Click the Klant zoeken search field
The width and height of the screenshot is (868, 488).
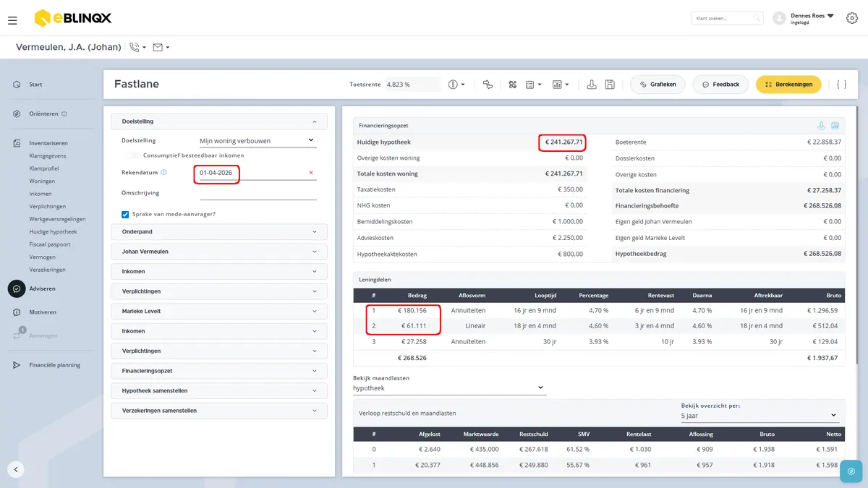[727, 18]
